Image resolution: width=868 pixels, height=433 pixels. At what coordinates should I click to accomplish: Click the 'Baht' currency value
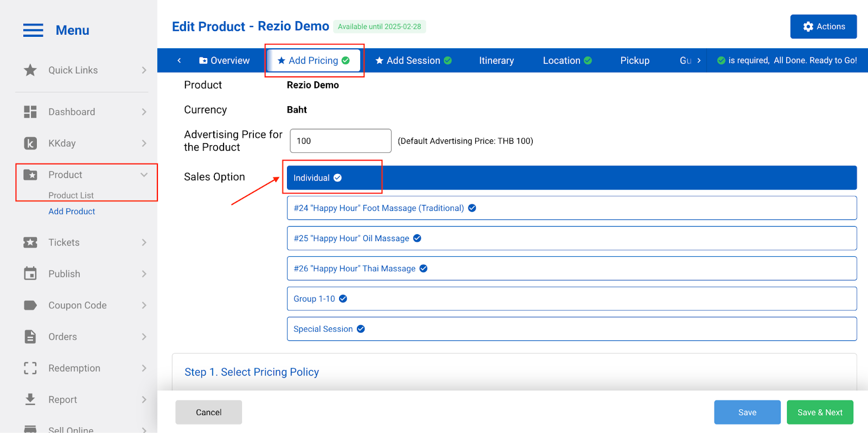[297, 110]
